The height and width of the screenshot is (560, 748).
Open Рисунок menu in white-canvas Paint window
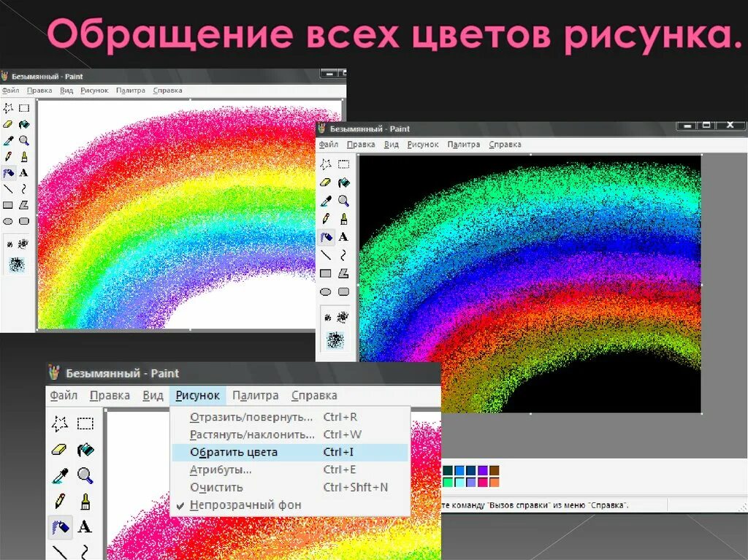coord(94,90)
